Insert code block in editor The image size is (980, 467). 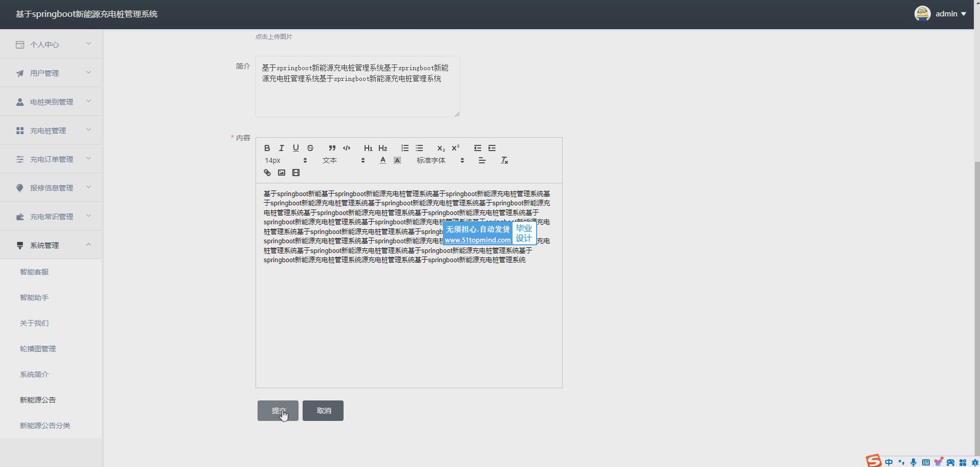[x=347, y=148]
